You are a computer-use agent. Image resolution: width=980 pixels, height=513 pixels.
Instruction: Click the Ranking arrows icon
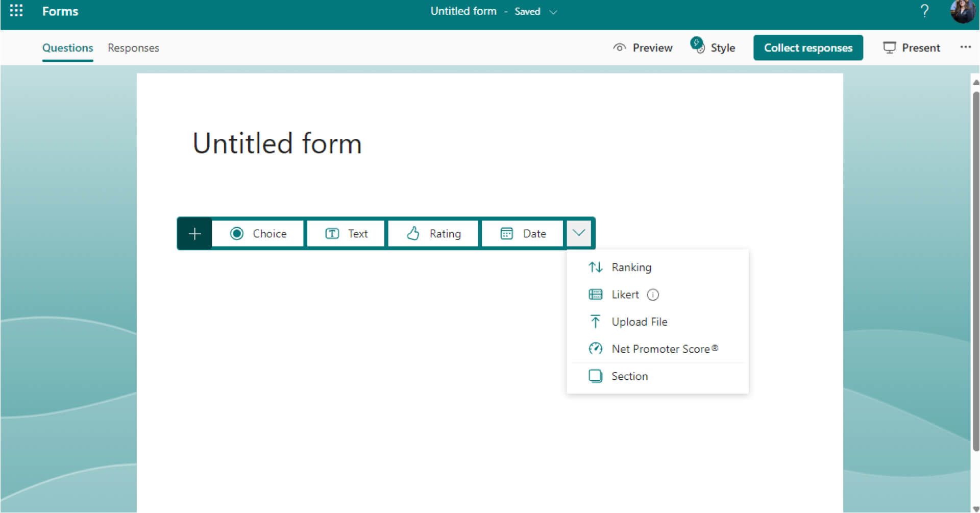tap(595, 267)
